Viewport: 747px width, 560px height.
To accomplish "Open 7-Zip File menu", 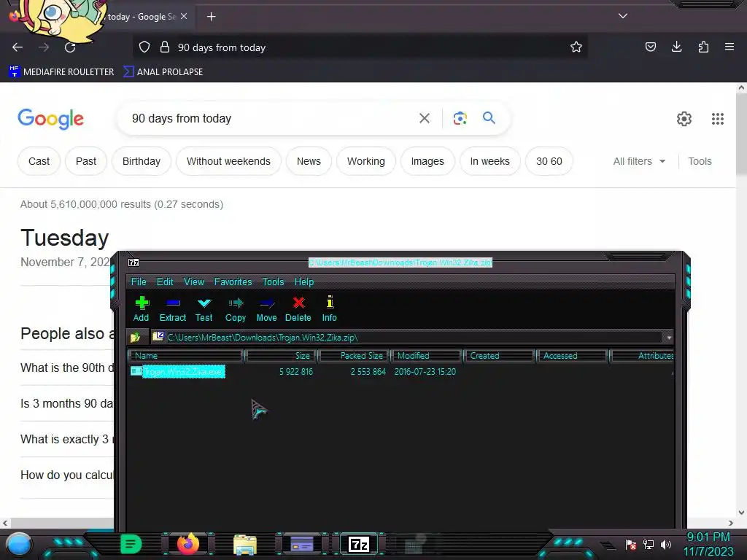I will coord(139,282).
